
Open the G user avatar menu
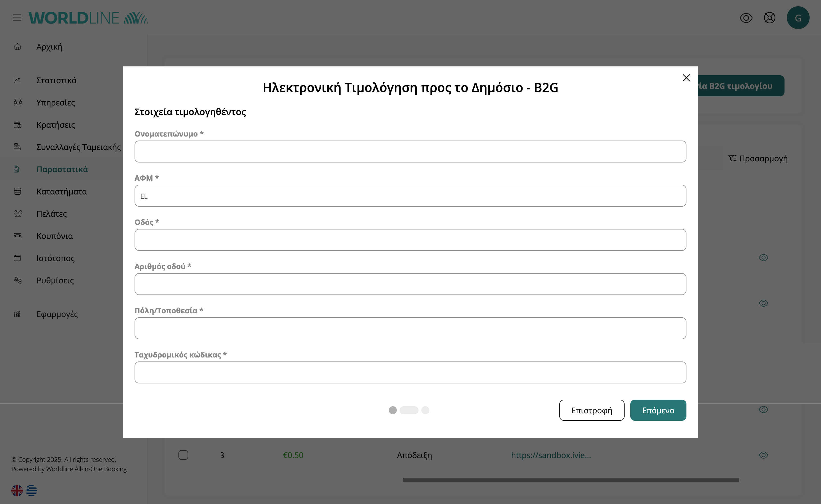point(798,18)
